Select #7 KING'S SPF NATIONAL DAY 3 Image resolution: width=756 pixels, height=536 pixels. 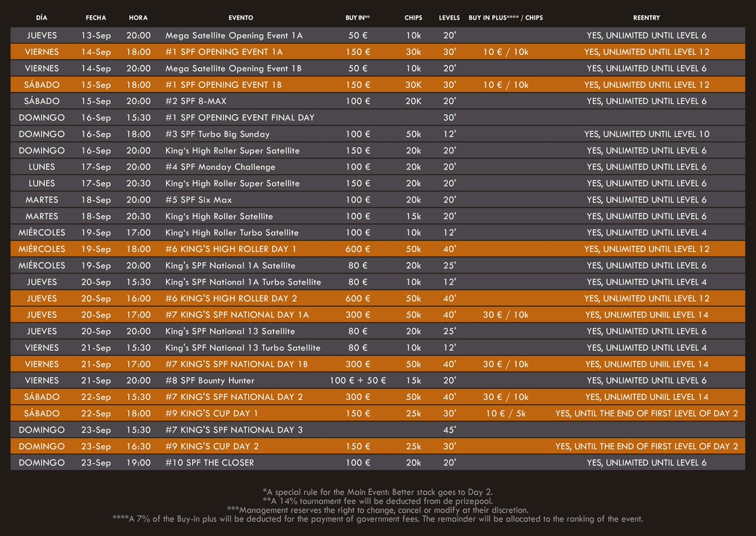point(234,430)
